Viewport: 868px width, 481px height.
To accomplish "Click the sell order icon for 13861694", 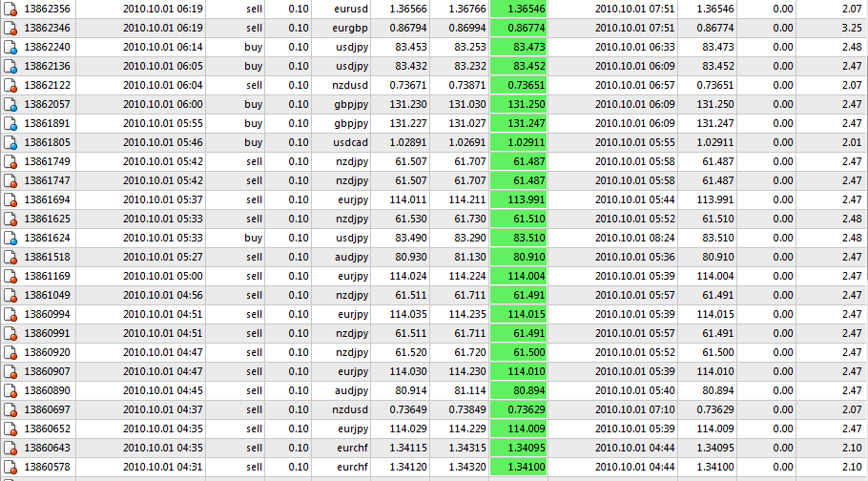I will coord(10,199).
